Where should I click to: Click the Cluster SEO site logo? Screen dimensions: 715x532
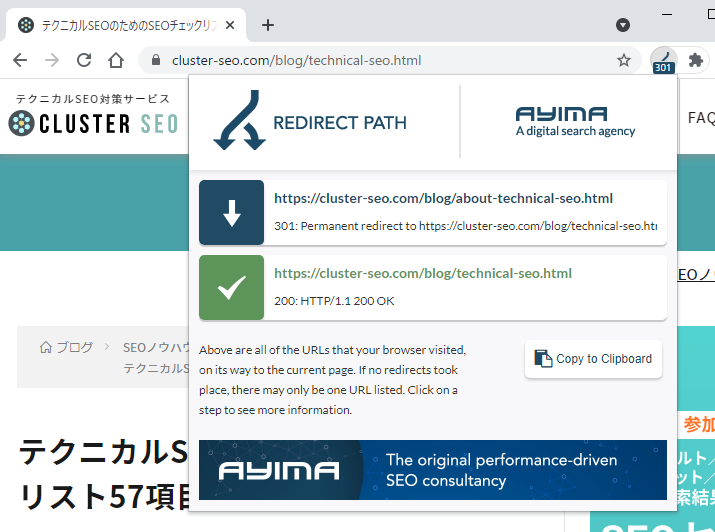(93, 123)
